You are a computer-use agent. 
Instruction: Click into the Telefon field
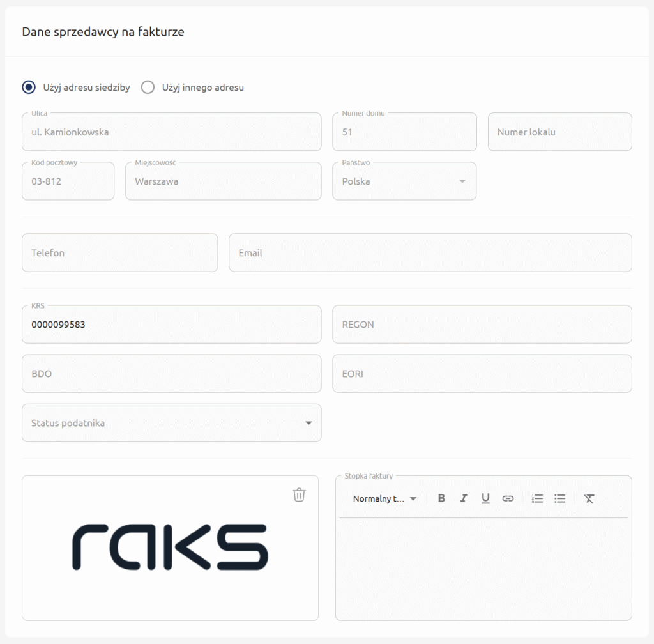pyautogui.click(x=119, y=253)
